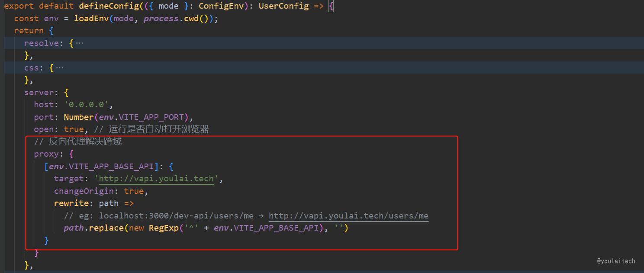644x273 pixels.
Task: Click the @youlaitech watermark text
Action: pyautogui.click(x=616, y=261)
